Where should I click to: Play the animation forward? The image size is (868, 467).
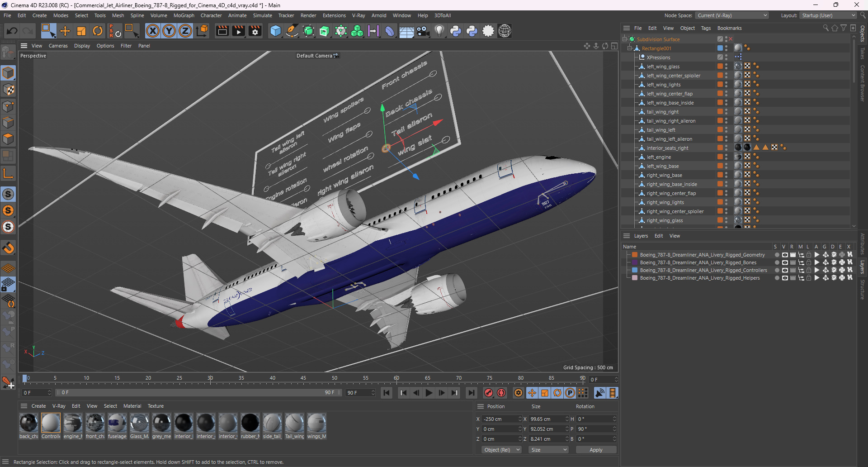[x=429, y=393]
